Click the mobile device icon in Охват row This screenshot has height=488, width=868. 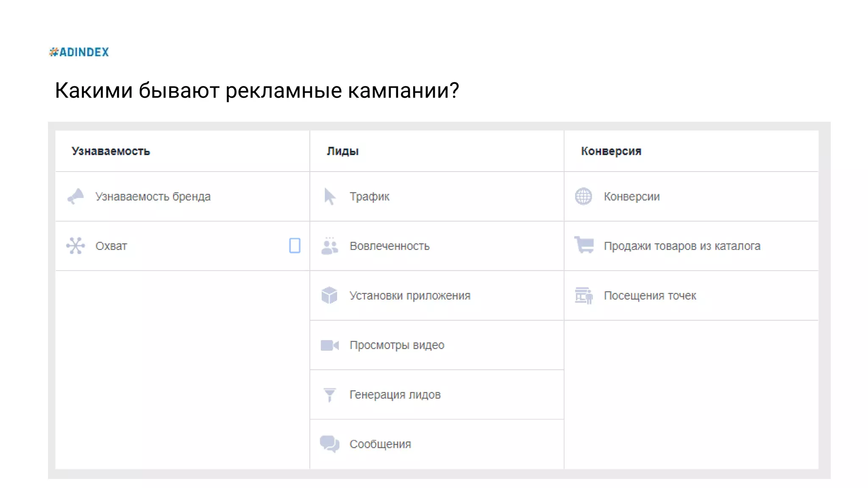295,246
